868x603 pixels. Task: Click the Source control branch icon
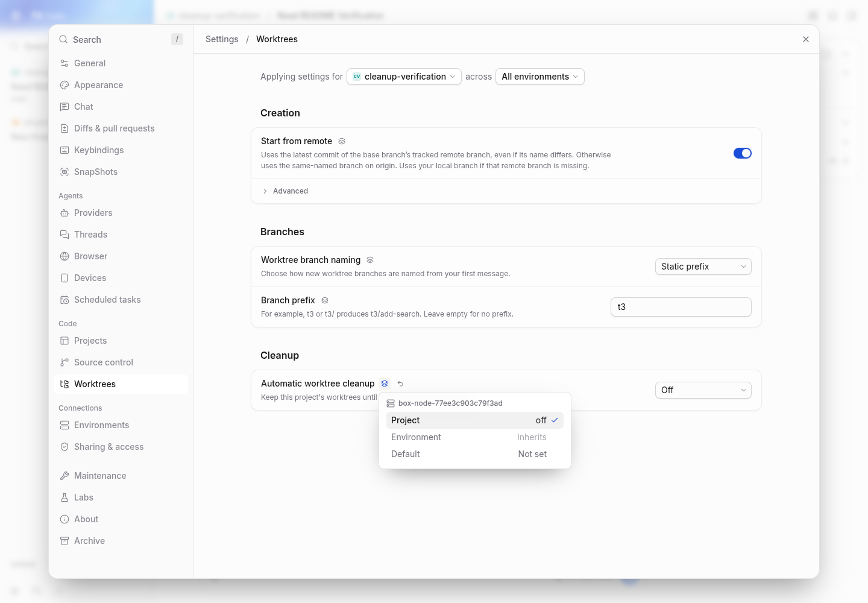click(64, 362)
